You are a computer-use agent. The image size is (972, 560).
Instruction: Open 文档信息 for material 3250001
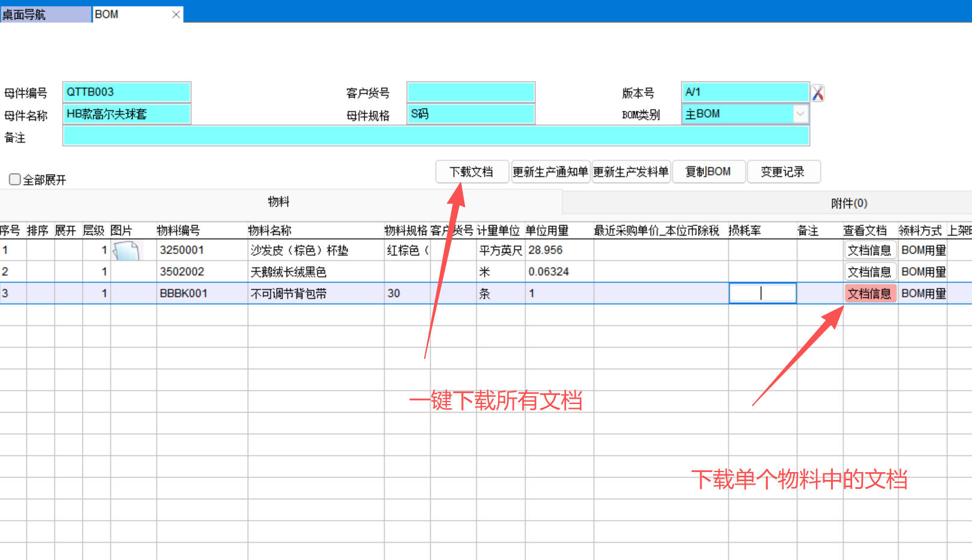point(869,250)
